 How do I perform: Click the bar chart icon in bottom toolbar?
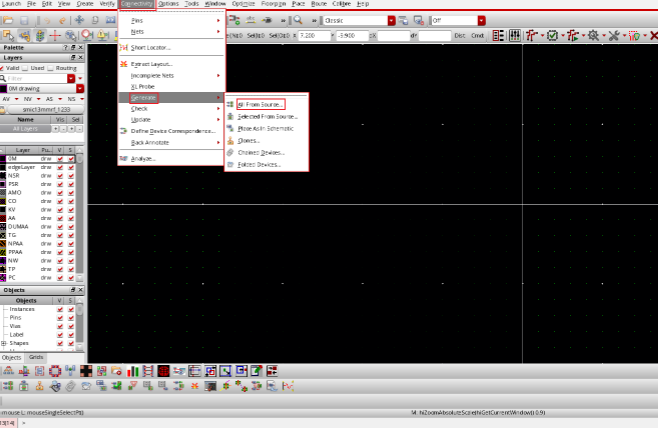point(131,371)
